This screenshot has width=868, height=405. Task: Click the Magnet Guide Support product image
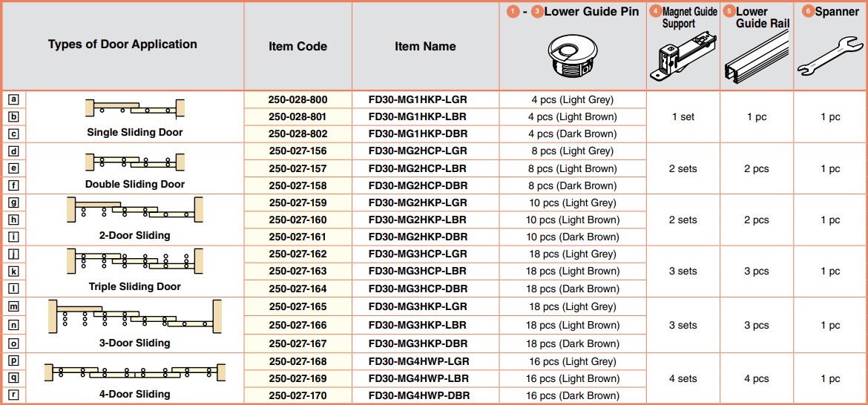[684, 58]
